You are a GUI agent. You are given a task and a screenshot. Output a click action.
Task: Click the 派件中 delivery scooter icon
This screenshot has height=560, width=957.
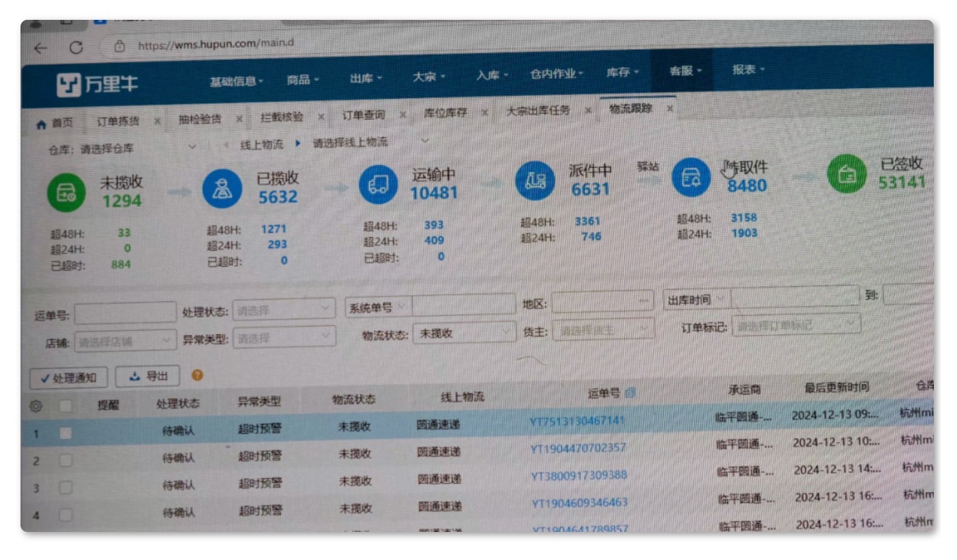pos(535,181)
